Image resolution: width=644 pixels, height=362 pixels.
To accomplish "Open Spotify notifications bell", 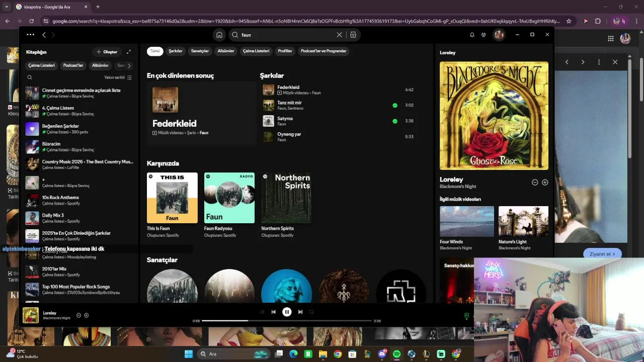I will click(x=472, y=35).
